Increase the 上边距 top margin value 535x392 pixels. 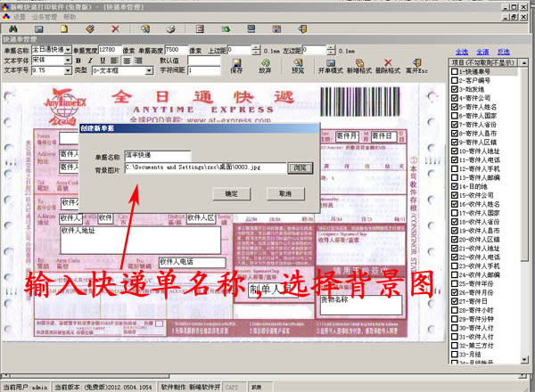click(x=256, y=48)
